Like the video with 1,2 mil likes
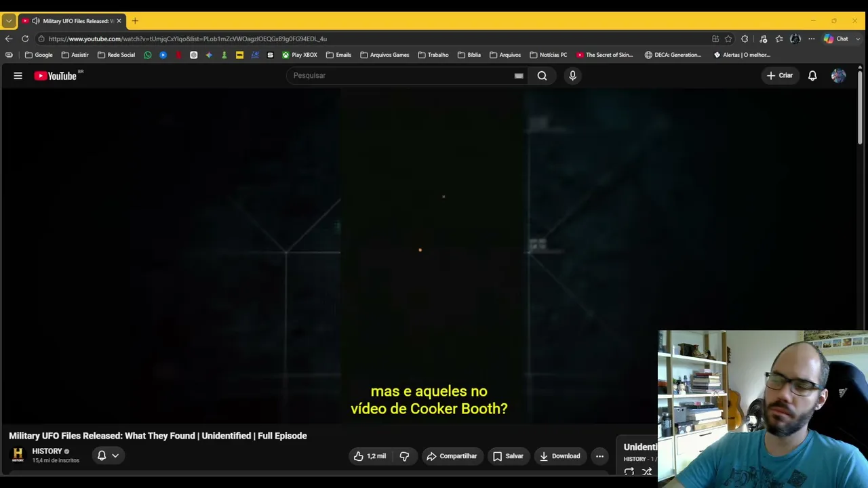868x488 pixels. pos(370,456)
